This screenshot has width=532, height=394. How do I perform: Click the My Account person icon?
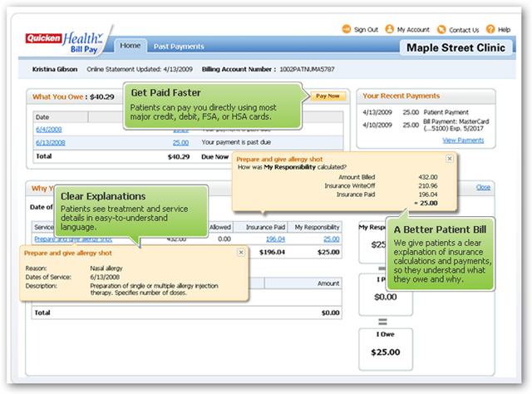click(x=390, y=29)
